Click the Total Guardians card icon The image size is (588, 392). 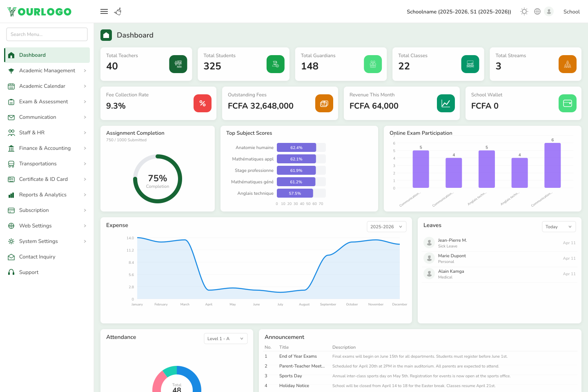click(373, 64)
